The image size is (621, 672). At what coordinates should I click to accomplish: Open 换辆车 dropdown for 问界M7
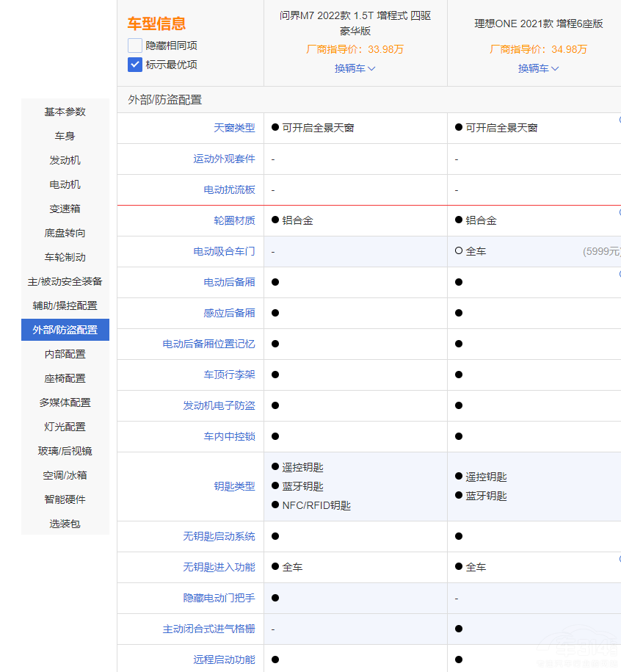355,68
